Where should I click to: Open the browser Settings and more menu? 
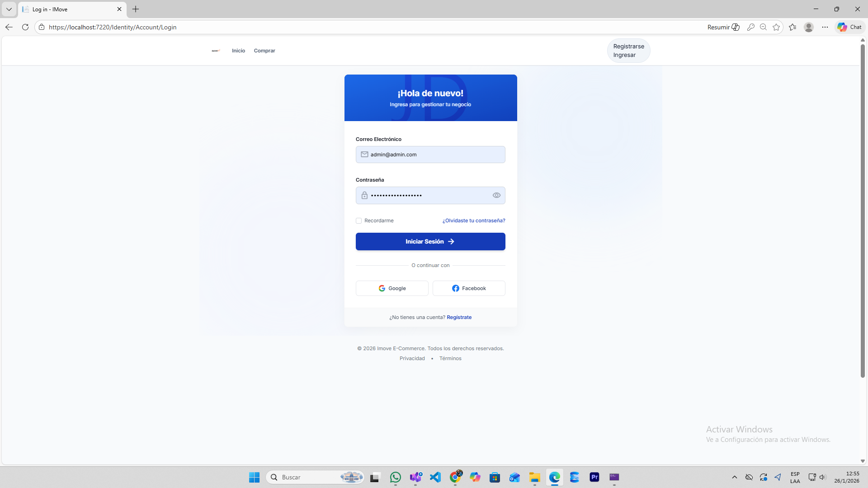825,27
